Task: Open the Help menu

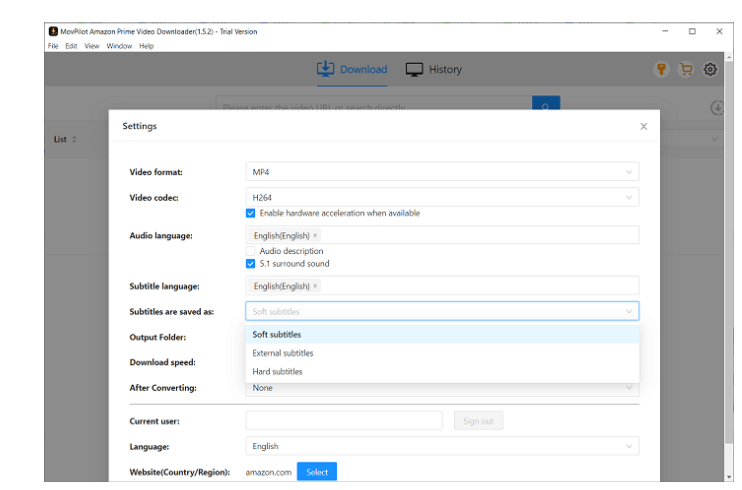Action: [146, 46]
